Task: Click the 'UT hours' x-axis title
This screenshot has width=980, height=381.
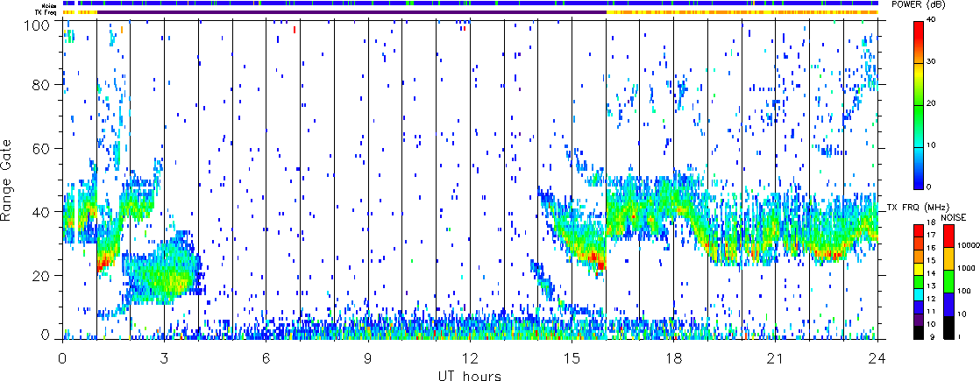Action: (x=470, y=376)
